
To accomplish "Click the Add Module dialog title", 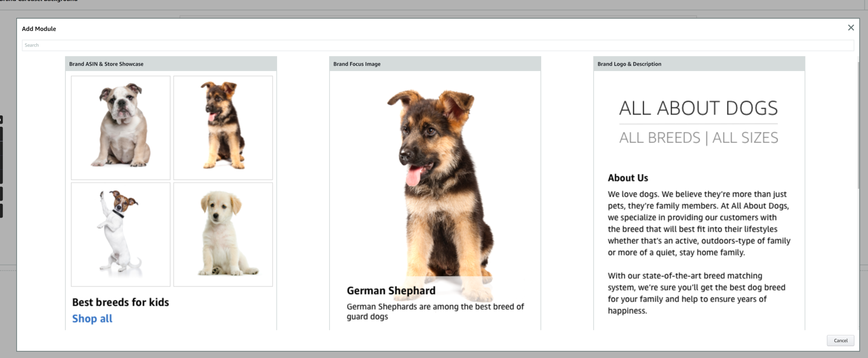I will (x=39, y=29).
